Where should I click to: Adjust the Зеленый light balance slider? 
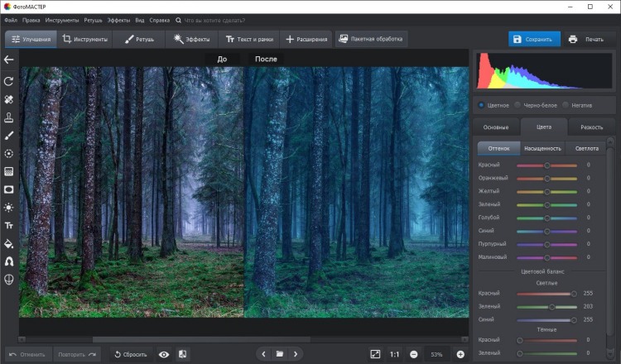[x=552, y=306]
